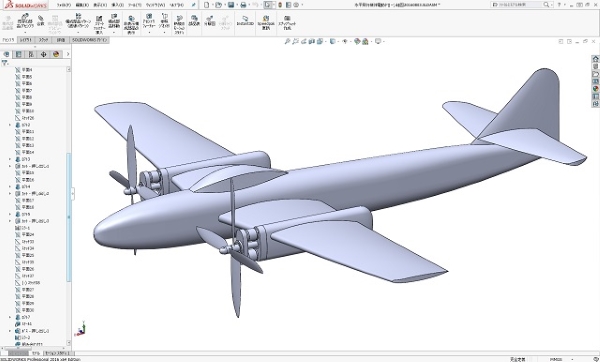Open the DimXpertManager crosshair tab icon

pos(43,54)
